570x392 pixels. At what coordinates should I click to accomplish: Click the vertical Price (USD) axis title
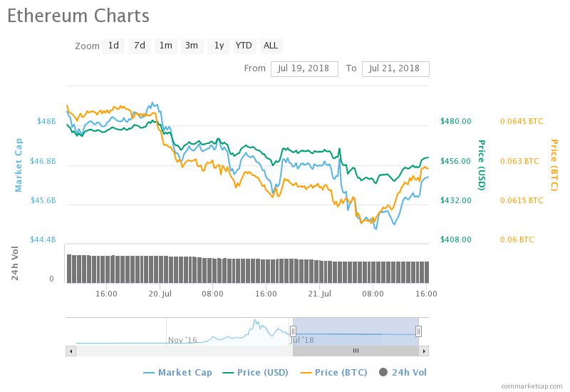pyautogui.click(x=482, y=165)
